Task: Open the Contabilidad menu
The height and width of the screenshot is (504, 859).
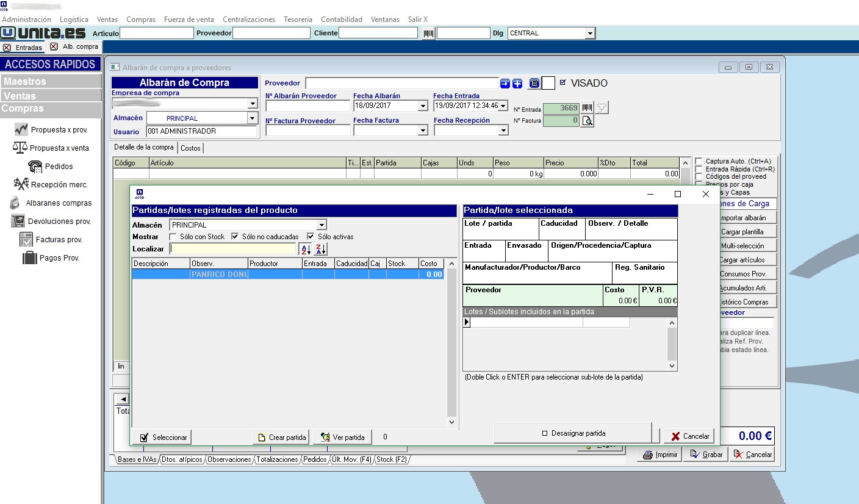Action: click(342, 20)
